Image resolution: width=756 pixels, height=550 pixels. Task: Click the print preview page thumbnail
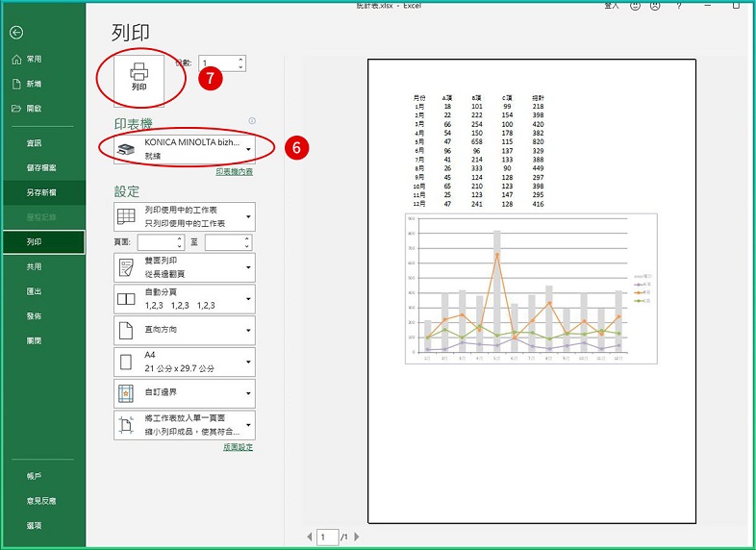click(532, 290)
